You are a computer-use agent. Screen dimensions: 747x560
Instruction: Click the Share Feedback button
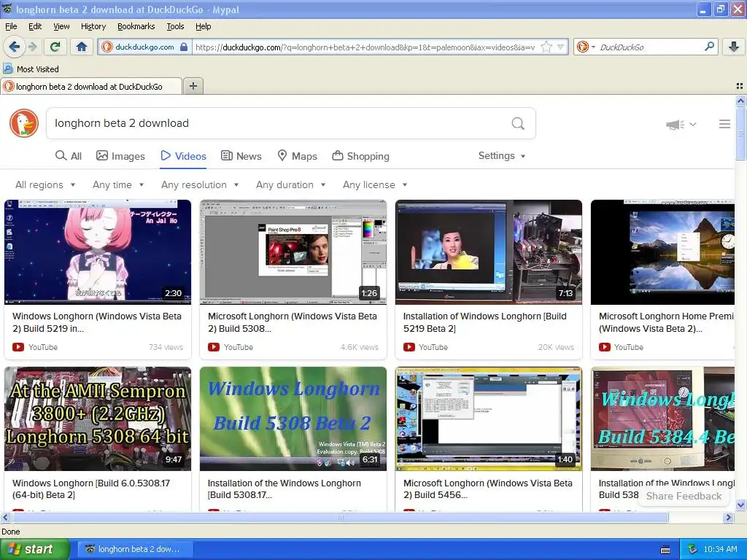[x=684, y=496]
